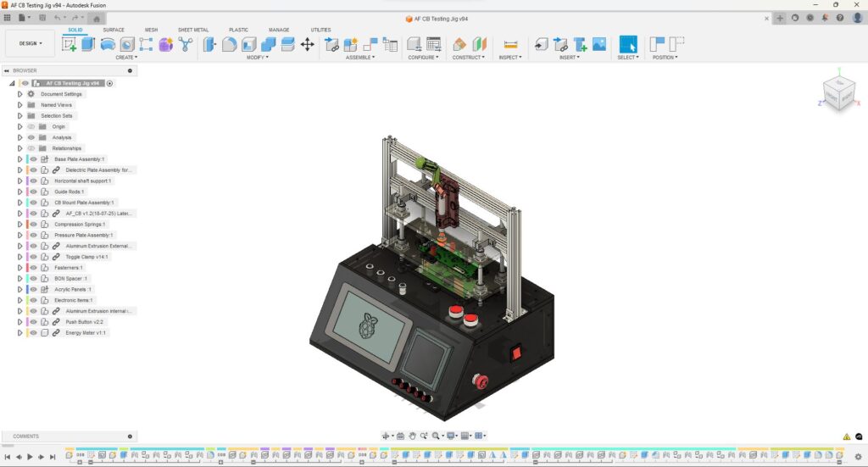The image size is (868, 467).
Task: Expand CB Mount Plate Assembly:1 node
Action: pyautogui.click(x=20, y=203)
